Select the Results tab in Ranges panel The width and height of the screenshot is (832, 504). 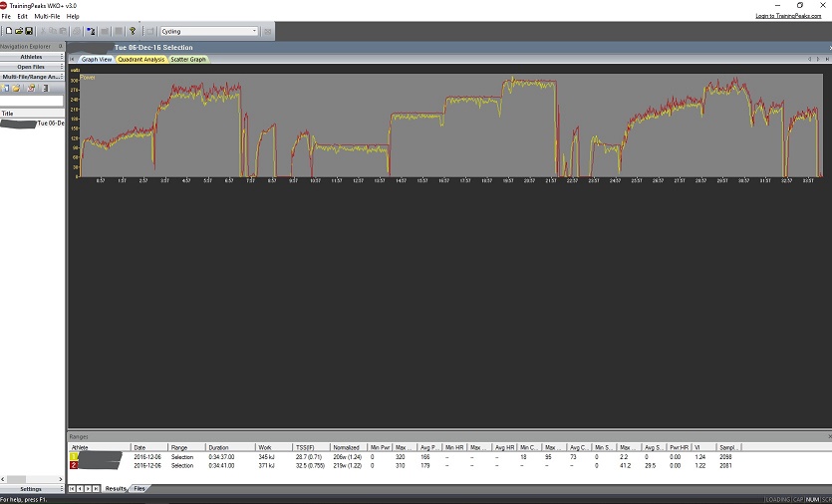(116, 489)
